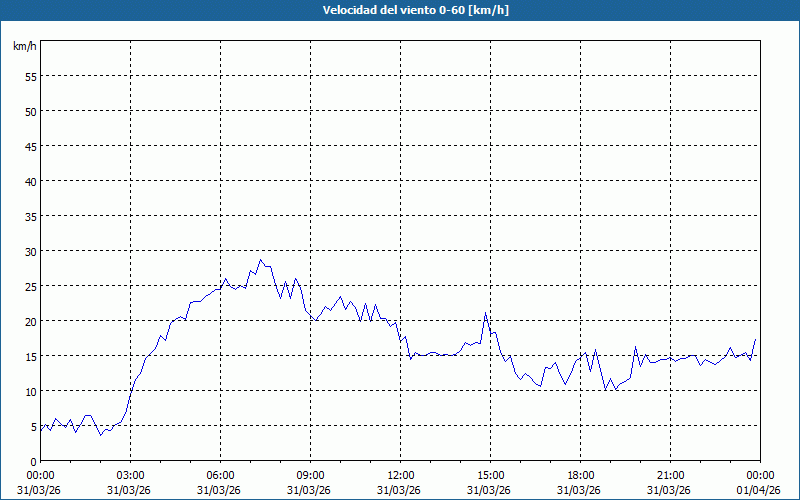800x500 pixels.
Task: Select the 10 y-axis tick label
Action: pyautogui.click(x=30, y=391)
